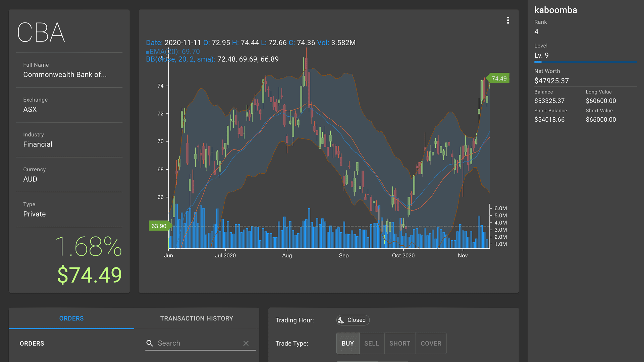Click the moon icon in the Closed chip
644x362 pixels.
(342, 320)
